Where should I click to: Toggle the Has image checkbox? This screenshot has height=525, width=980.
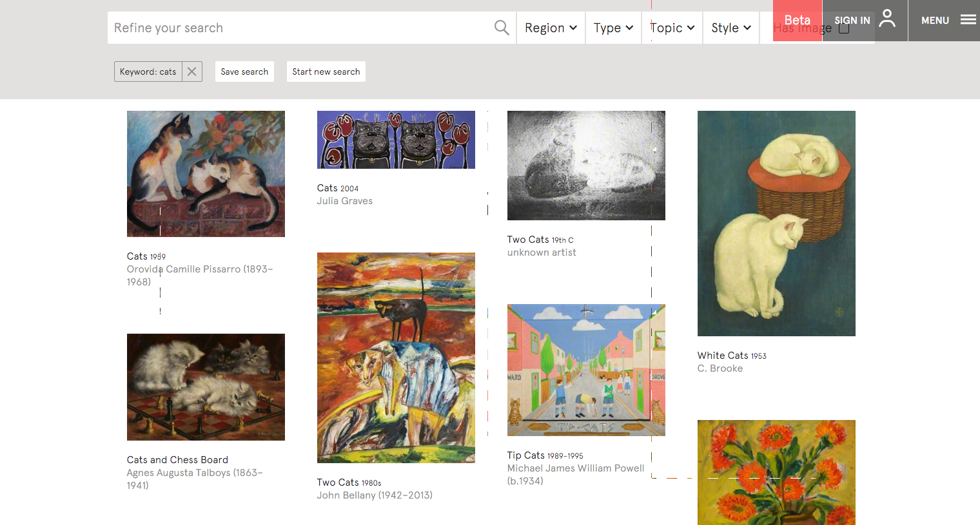[x=844, y=28]
